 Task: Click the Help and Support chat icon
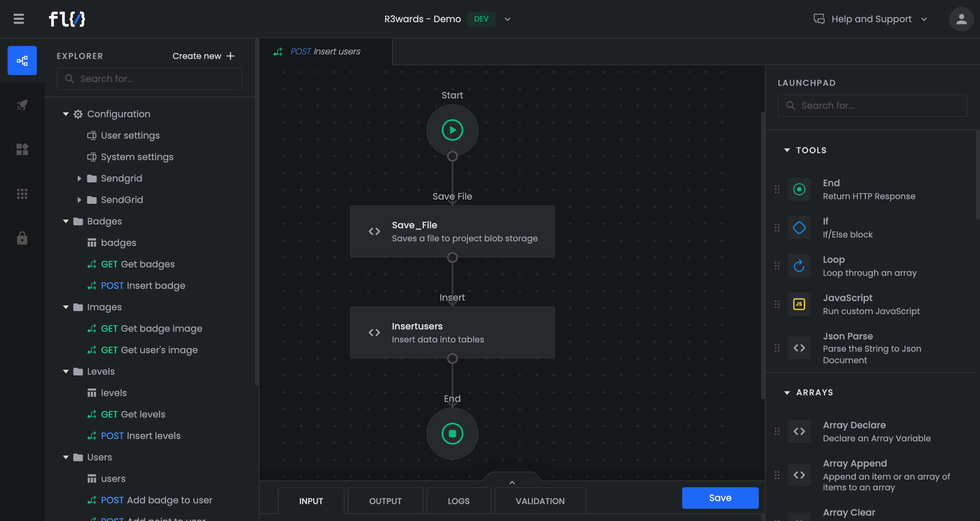[x=819, y=19]
